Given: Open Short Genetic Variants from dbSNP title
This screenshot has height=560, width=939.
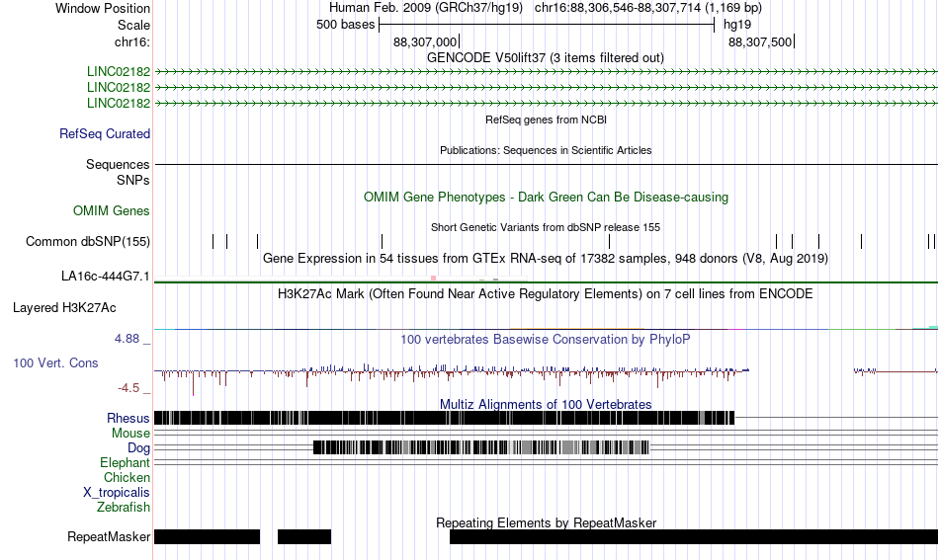Looking at the screenshot, I should pos(546,227).
